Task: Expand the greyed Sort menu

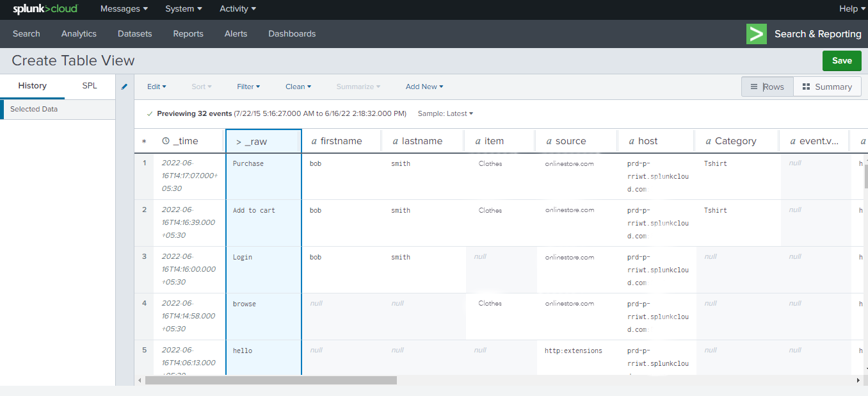Action: (x=202, y=87)
